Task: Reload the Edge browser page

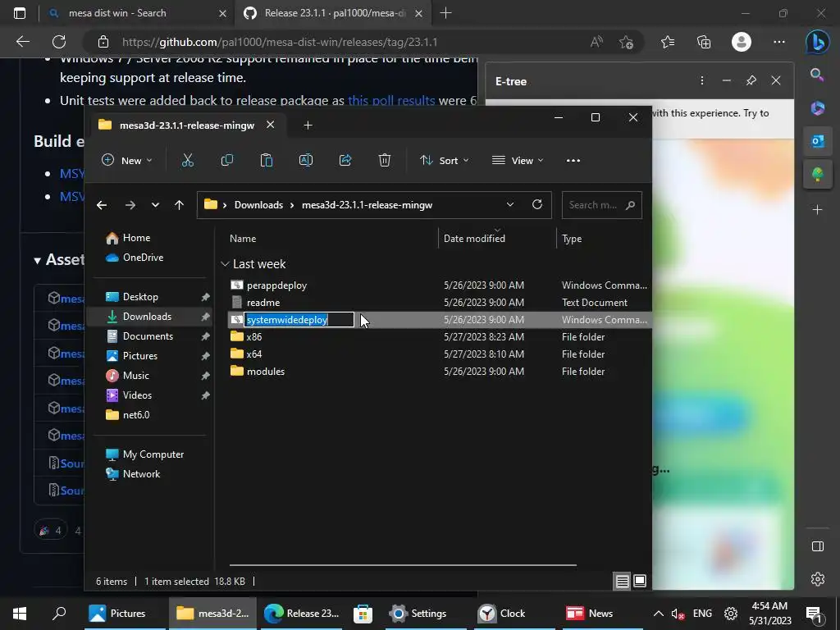Action: [59, 42]
